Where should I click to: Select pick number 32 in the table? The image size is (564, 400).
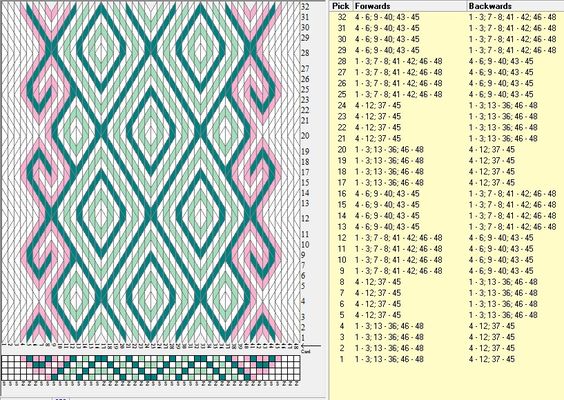[x=342, y=17]
